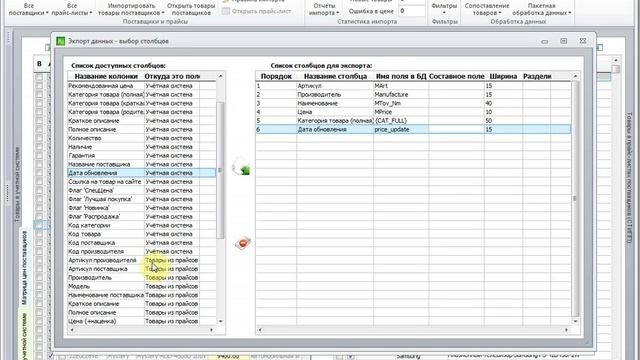The image size is (640, 360).
Task: Select export row 1 'Артикул'
Action: pyautogui.click(x=413, y=86)
